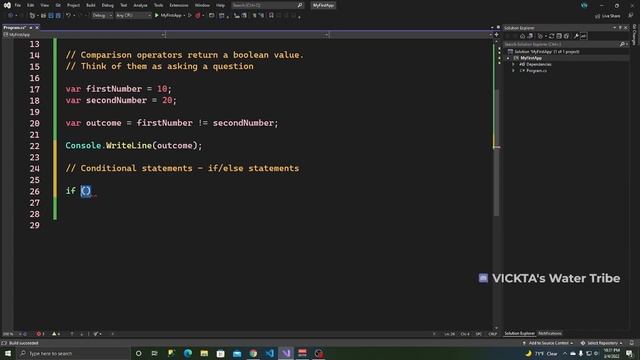Select Solution 'MyFirstApp' node
Viewport: 640px width, 360px height.
[x=547, y=51]
